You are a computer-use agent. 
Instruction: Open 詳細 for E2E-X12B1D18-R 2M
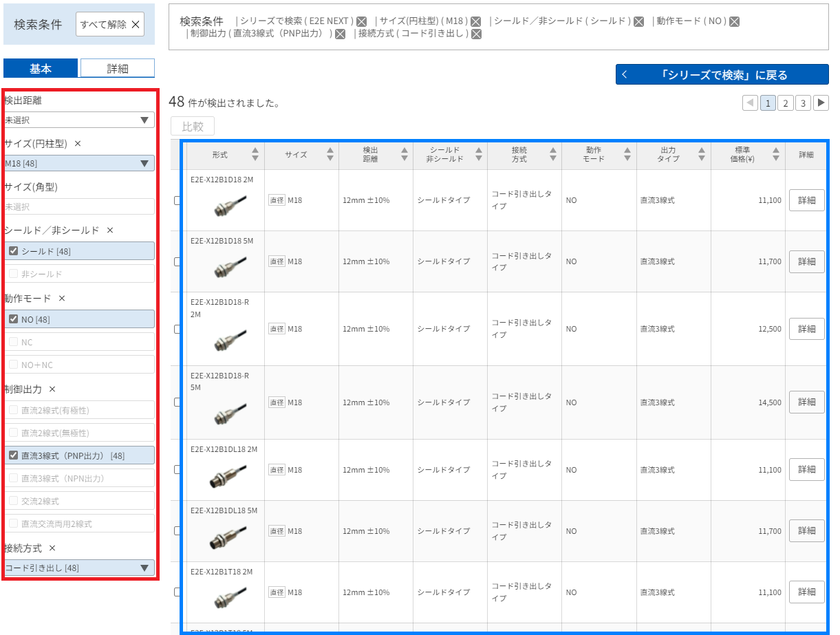pyautogui.click(x=806, y=329)
